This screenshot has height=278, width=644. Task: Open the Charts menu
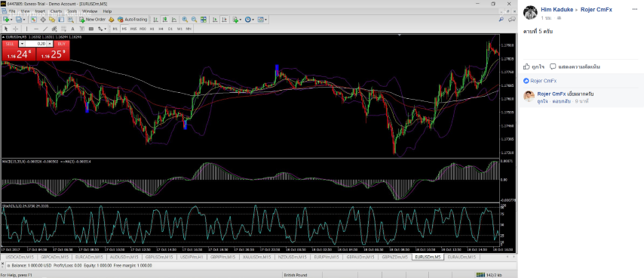click(57, 11)
